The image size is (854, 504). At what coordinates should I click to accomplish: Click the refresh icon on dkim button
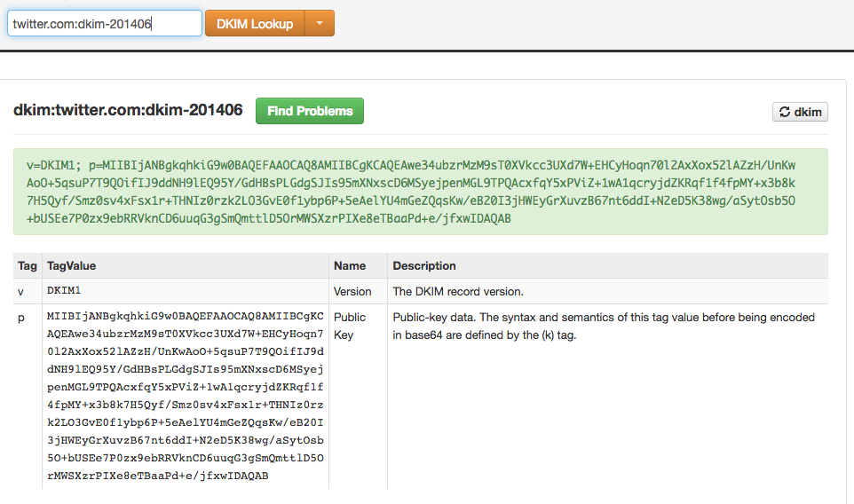pos(784,112)
